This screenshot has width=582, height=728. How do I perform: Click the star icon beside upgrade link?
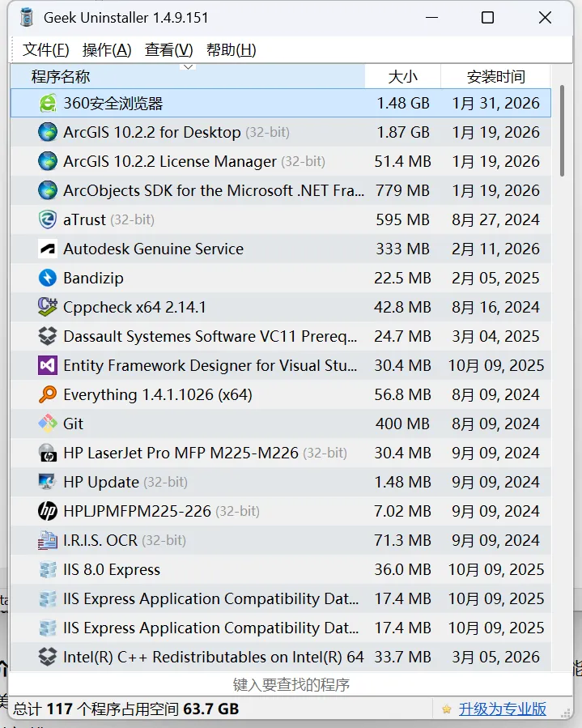(x=447, y=709)
